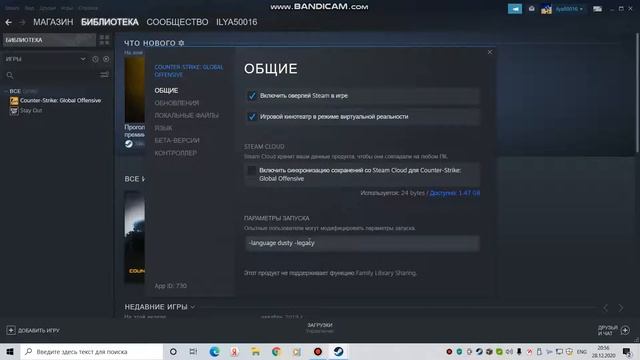
Task: Open File Explorer from taskbar
Action: click(x=256, y=351)
